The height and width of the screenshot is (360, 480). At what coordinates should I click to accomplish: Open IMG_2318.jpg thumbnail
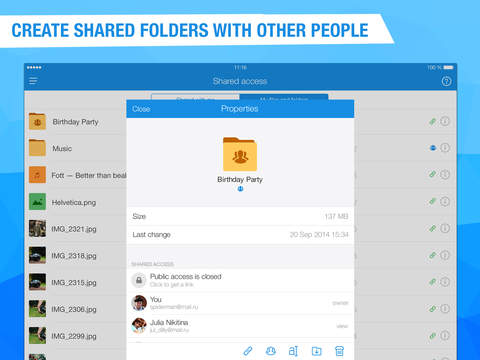37,255
